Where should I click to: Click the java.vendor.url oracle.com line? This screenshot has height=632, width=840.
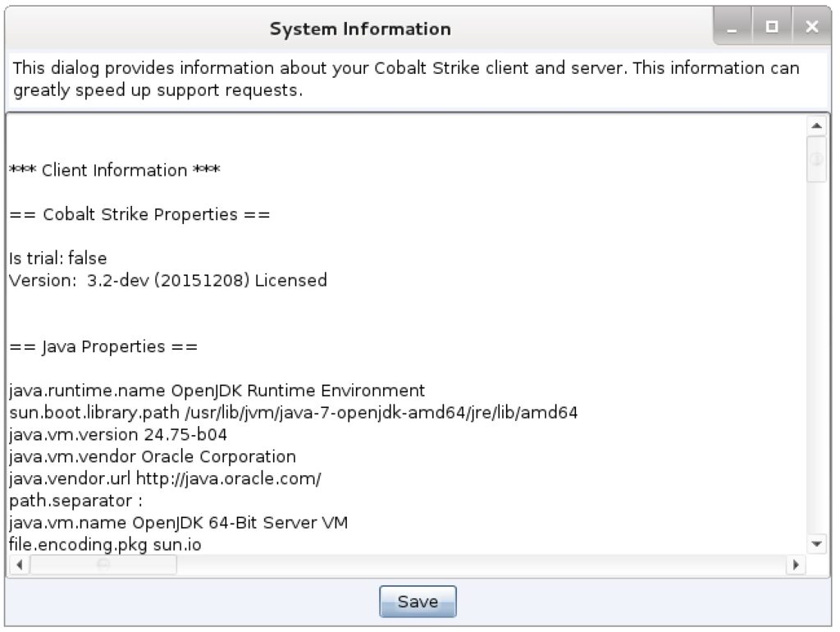(165, 479)
